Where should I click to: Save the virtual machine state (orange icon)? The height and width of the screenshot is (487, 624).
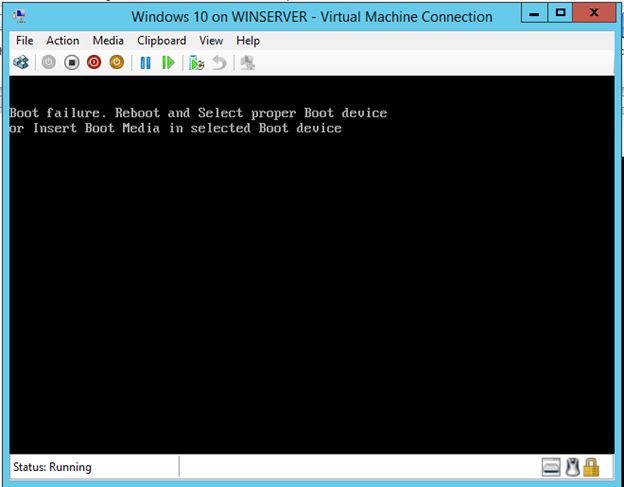click(117, 62)
